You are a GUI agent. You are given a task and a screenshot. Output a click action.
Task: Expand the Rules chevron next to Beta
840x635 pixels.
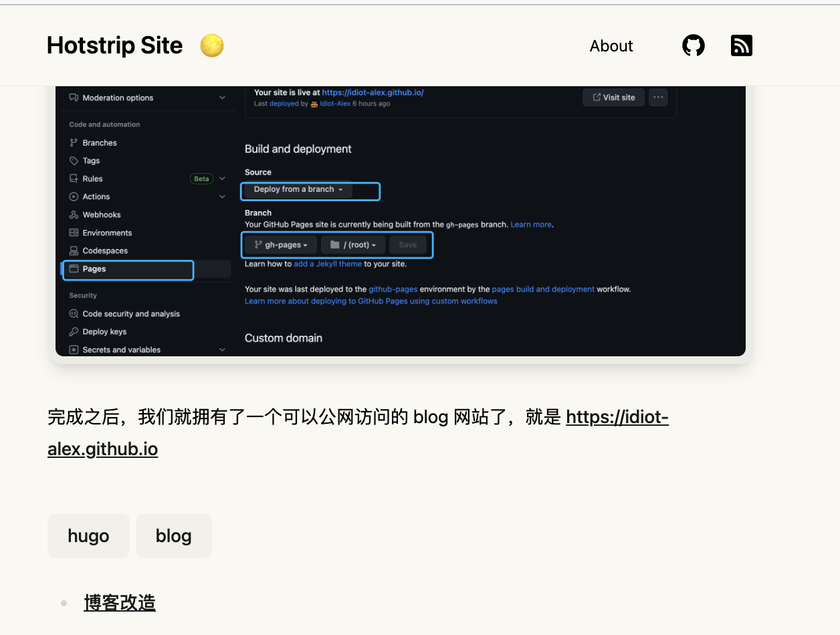click(222, 178)
